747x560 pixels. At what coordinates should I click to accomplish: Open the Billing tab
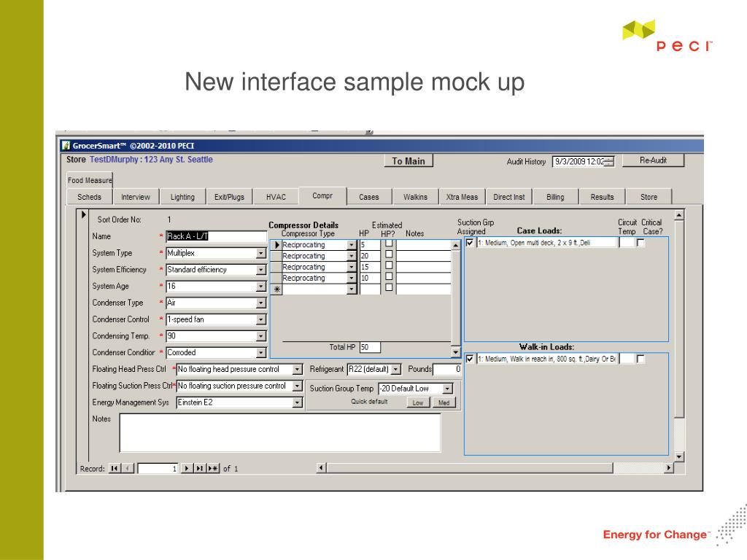[555, 197]
